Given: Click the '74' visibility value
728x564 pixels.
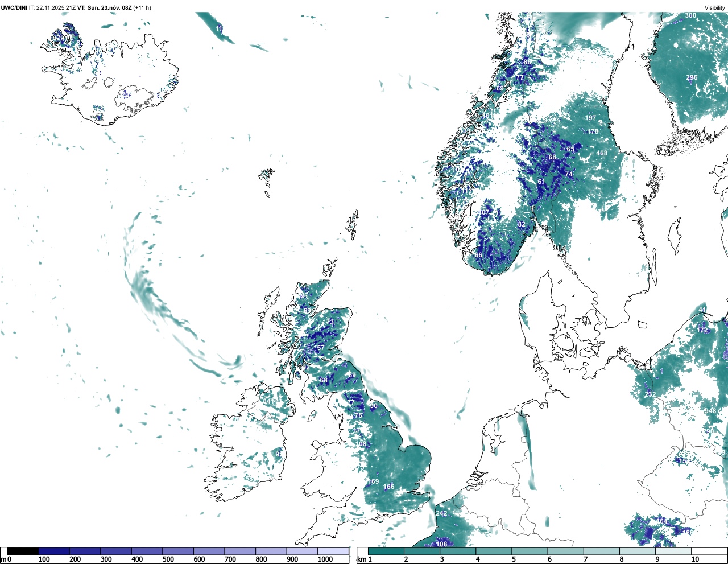Looking at the screenshot, I should click(x=569, y=174).
